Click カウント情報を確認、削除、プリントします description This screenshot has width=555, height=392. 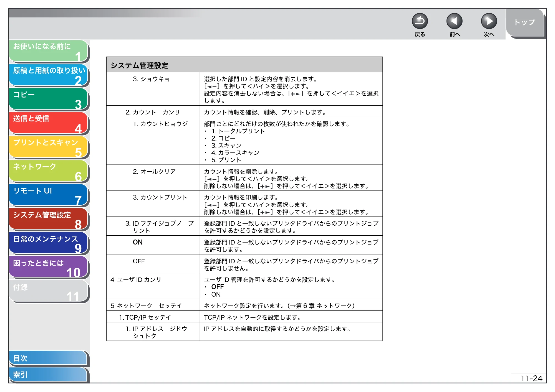coord(265,112)
